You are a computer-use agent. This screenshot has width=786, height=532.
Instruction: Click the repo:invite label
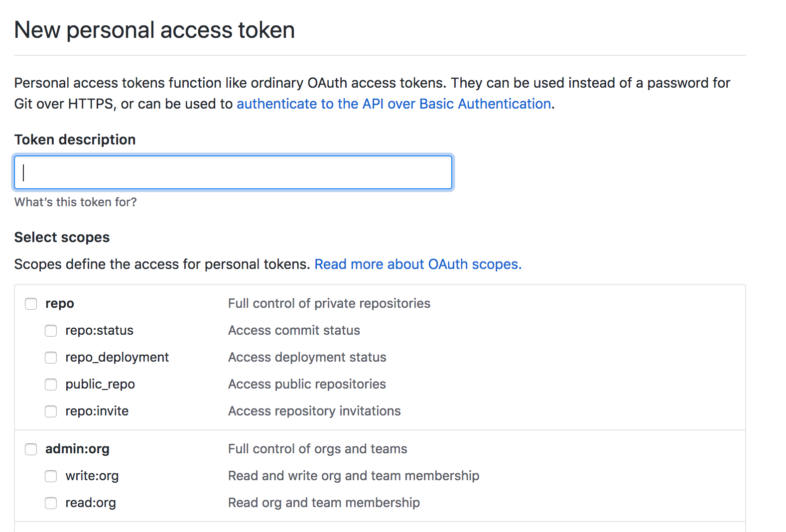tap(97, 411)
